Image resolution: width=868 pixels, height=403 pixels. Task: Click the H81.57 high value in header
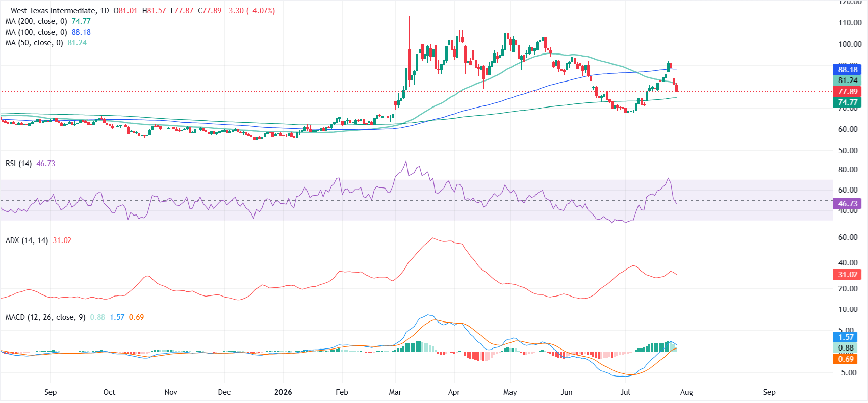pyautogui.click(x=154, y=11)
